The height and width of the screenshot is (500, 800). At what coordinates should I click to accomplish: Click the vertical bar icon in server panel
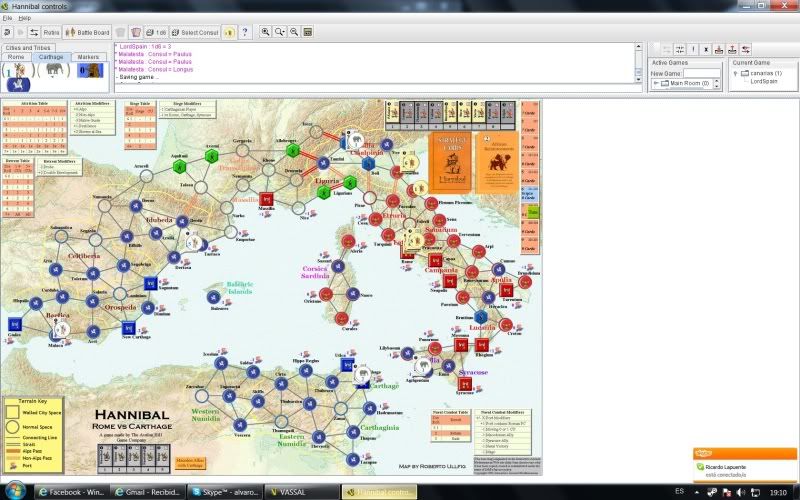693,49
